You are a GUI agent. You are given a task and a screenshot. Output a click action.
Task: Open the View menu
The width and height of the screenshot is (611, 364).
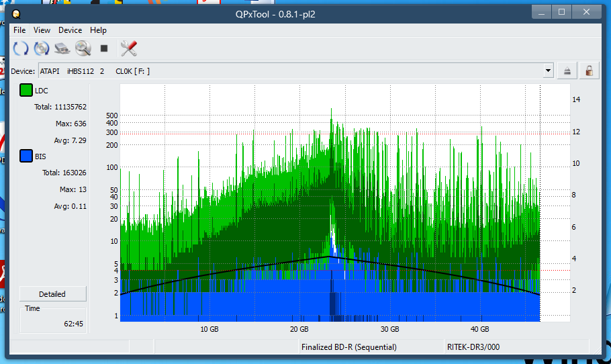click(x=42, y=30)
